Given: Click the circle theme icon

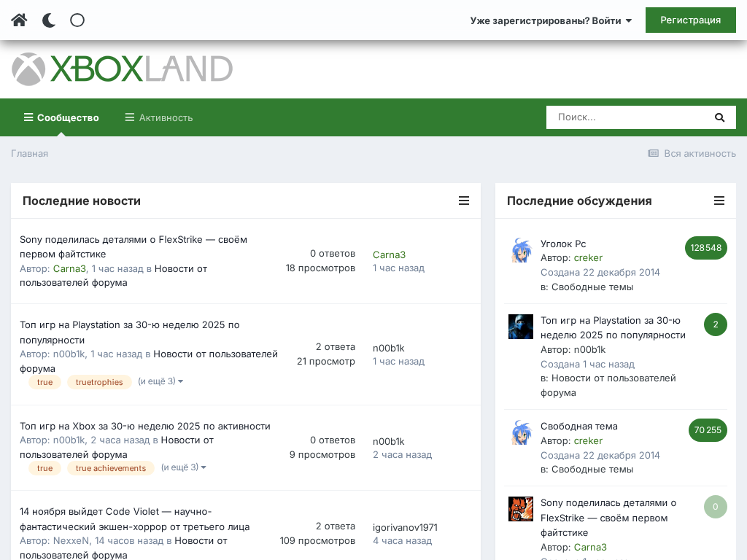Looking at the screenshot, I should 77,20.
